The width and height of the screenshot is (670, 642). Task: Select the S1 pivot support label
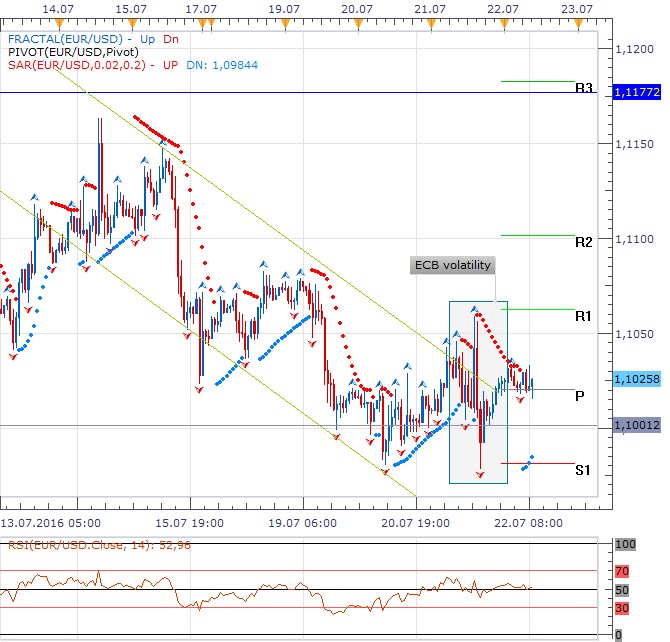pos(585,470)
